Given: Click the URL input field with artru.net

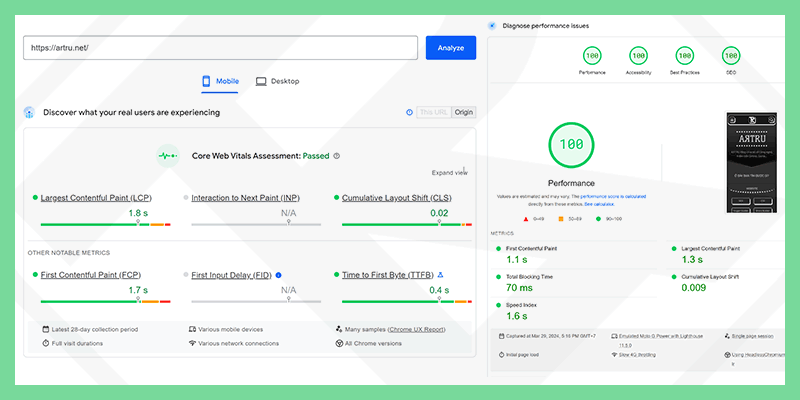Looking at the screenshot, I should [x=220, y=48].
